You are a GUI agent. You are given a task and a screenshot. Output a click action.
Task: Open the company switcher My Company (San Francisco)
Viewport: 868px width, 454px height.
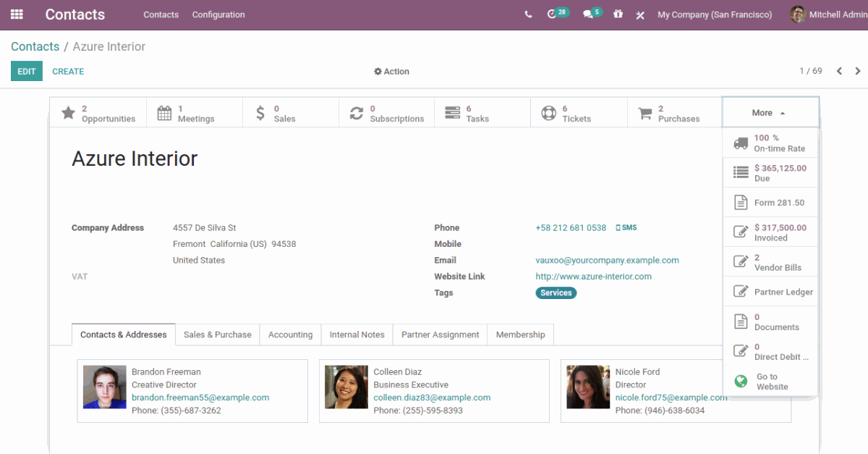714,14
